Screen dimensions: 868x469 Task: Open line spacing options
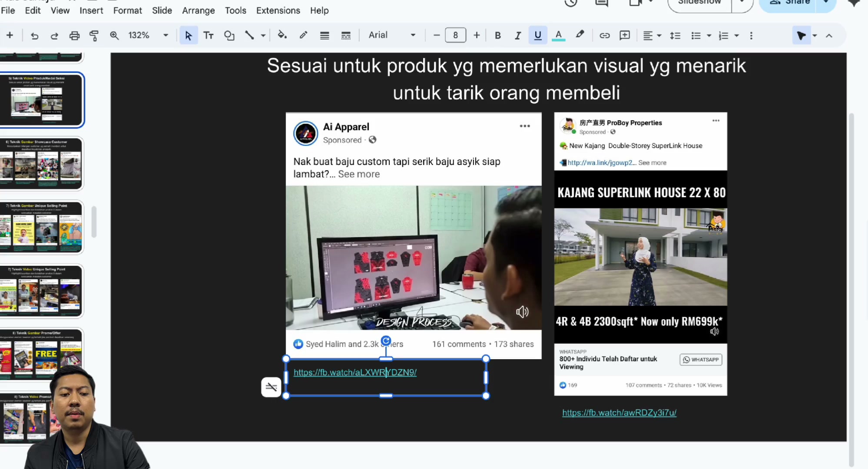pos(675,36)
